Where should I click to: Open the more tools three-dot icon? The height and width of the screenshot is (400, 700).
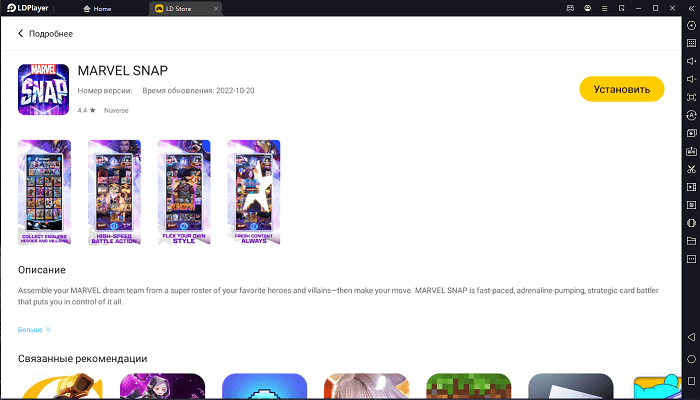point(691,259)
